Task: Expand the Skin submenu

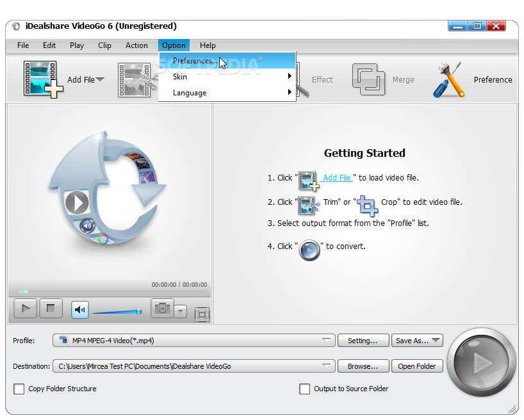Action: pyautogui.click(x=227, y=77)
